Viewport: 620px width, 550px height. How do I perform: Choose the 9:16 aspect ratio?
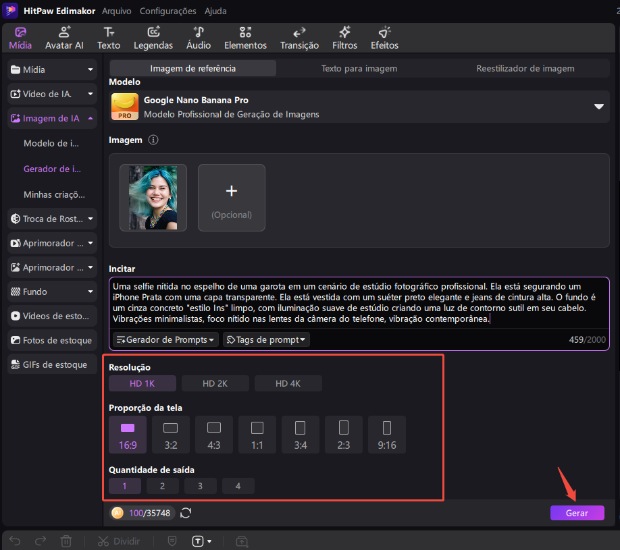(x=385, y=433)
